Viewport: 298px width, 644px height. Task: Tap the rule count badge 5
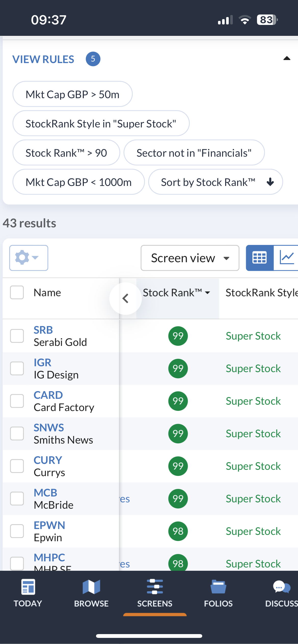point(93,59)
